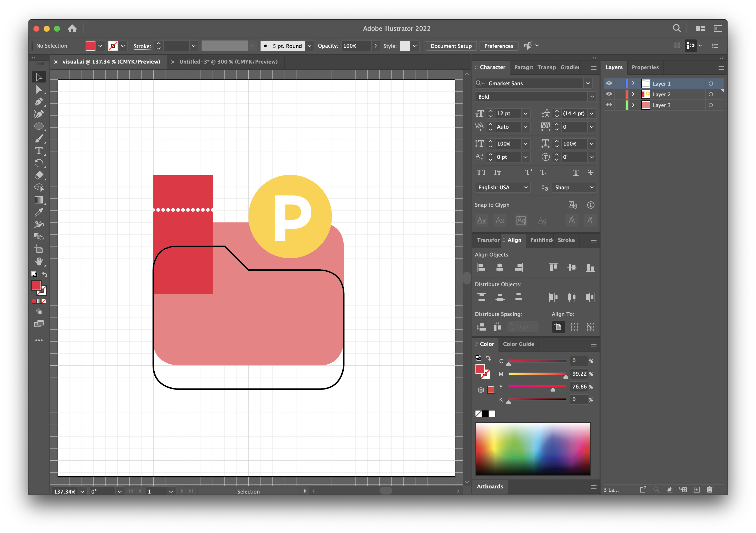Hide Layer 2 with its eye icon
The height and width of the screenshot is (533, 756).
pyautogui.click(x=609, y=94)
